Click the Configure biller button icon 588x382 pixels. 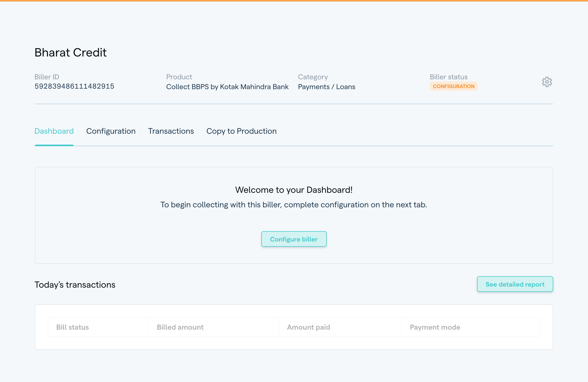click(x=294, y=239)
